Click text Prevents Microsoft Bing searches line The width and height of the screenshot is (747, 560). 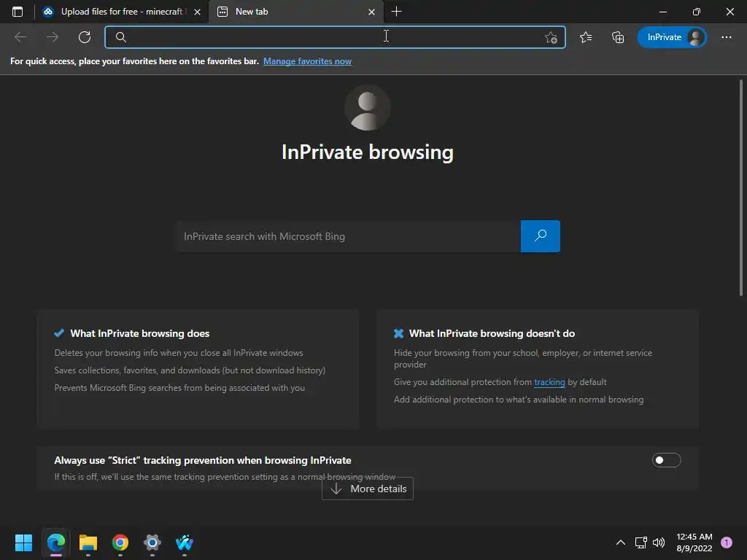point(179,388)
